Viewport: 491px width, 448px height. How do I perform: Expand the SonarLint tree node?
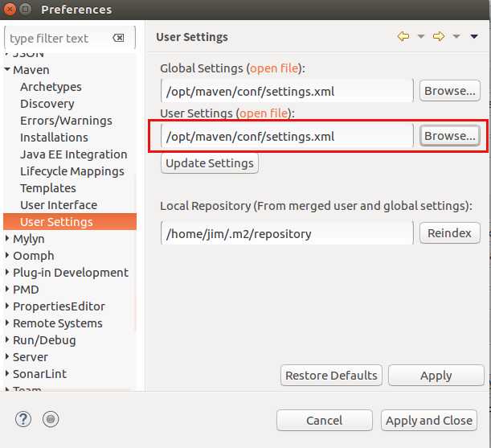click(x=7, y=374)
